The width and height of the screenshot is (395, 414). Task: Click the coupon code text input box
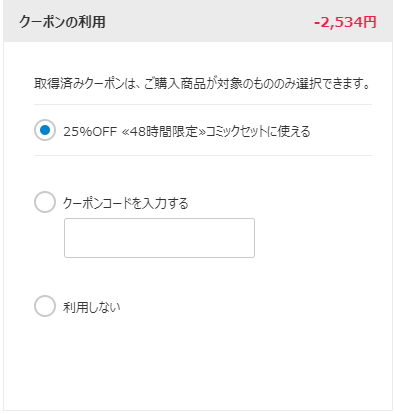(159, 238)
